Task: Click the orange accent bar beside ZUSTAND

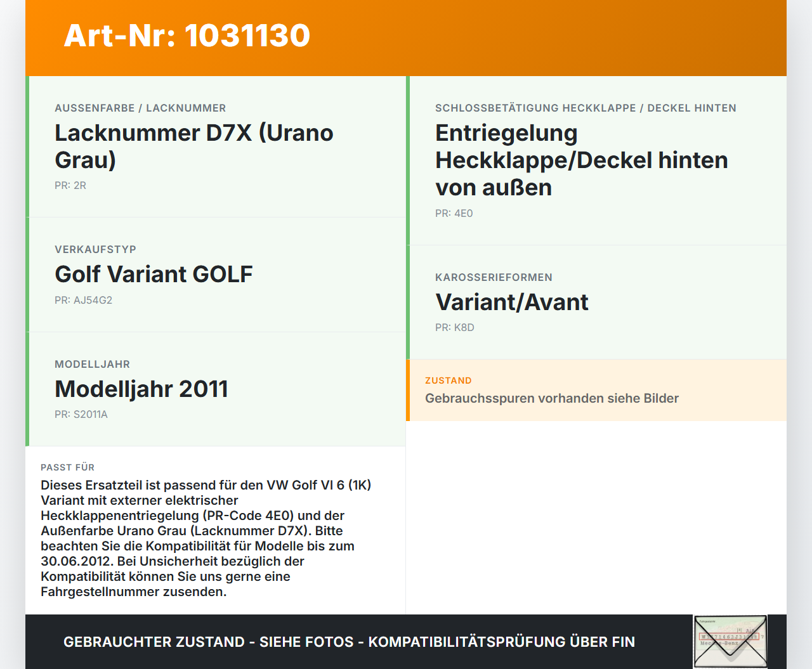Action: pos(408,390)
